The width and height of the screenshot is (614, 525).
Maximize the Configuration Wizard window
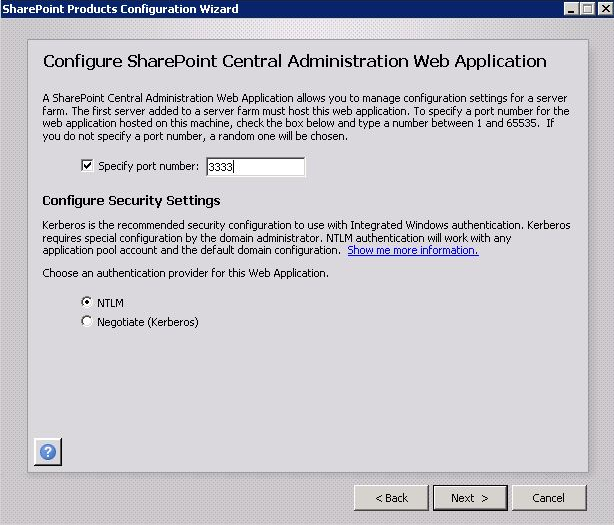(x=587, y=9)
